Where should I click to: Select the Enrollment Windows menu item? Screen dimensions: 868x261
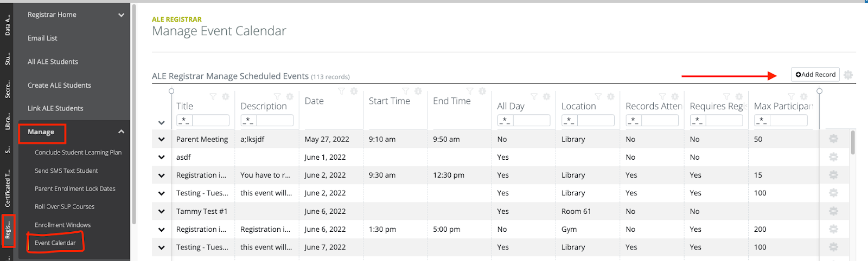63,225
